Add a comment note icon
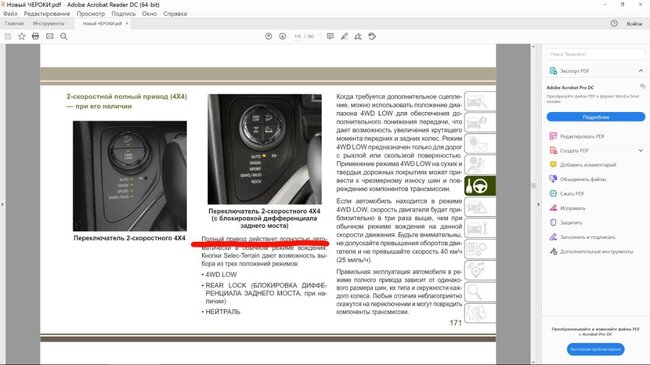 (x=330, y=36)
